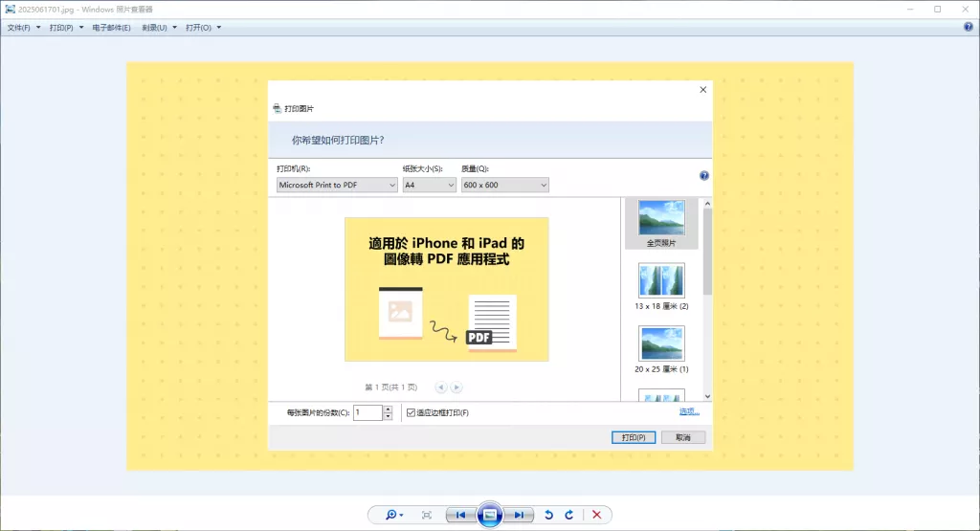This screenshot has width=980, height=531.
Task: Click the 选项 link
Action: [x=689, y=411]
